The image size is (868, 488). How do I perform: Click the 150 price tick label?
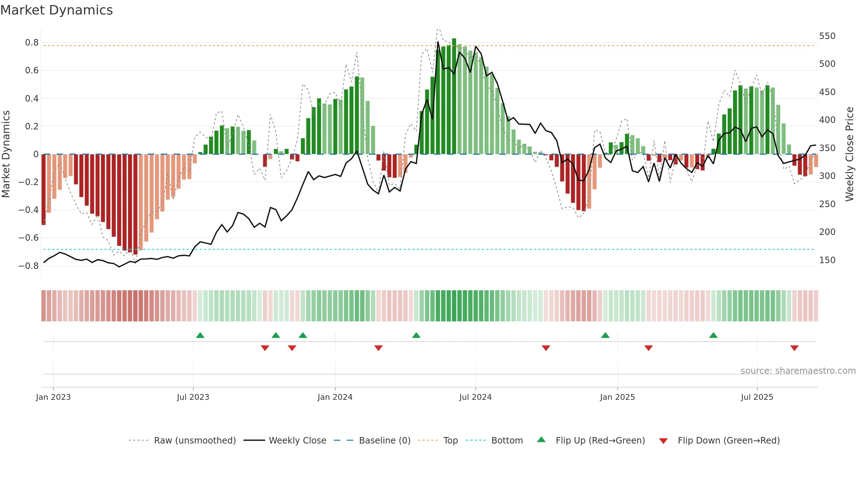coord(827,260)
